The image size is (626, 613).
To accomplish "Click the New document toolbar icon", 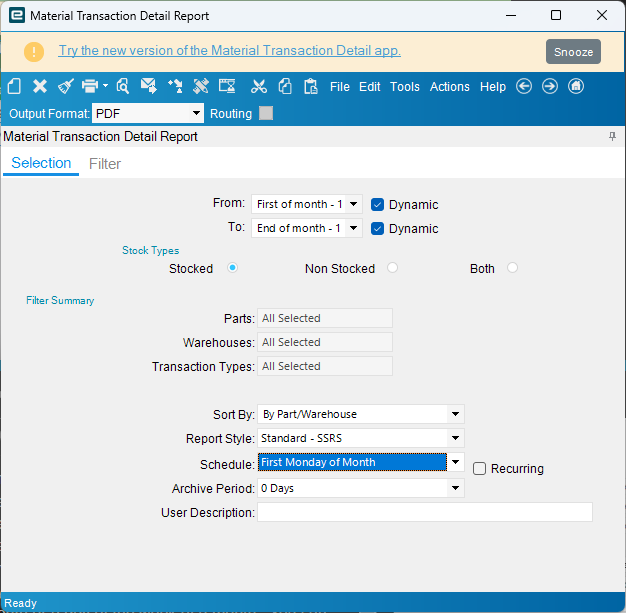I will (14, 86).
